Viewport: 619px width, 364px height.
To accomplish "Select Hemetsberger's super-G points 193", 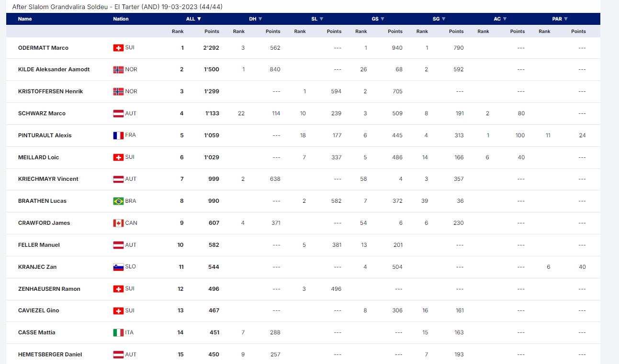I will tap(459, 354).
